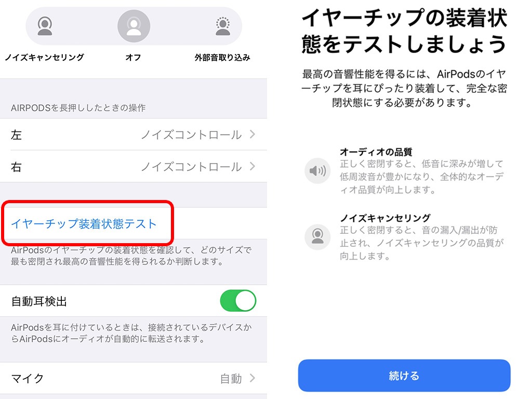Tap the 自動耳検出 row label
The width and height of the screenshot is (532, 399).
pos(39,301)
